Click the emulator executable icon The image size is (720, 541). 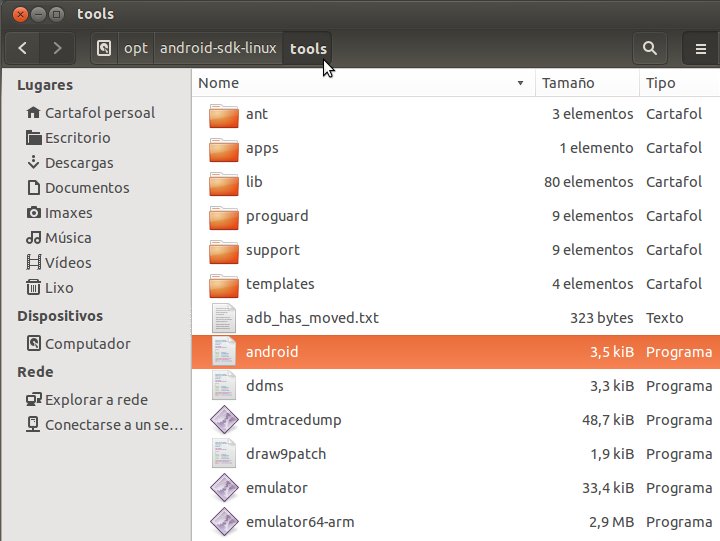tap(224, 488)
